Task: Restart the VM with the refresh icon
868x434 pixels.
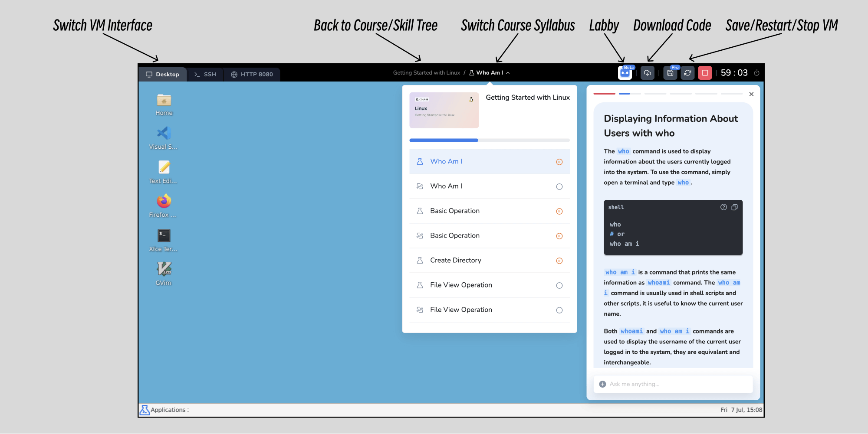Action: 687,73
